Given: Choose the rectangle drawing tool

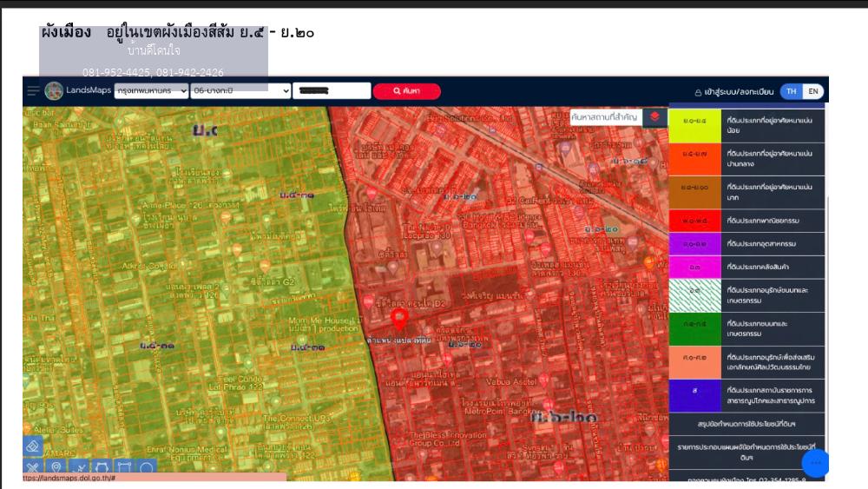Looking at the screenshot, I should pos(123,469).
